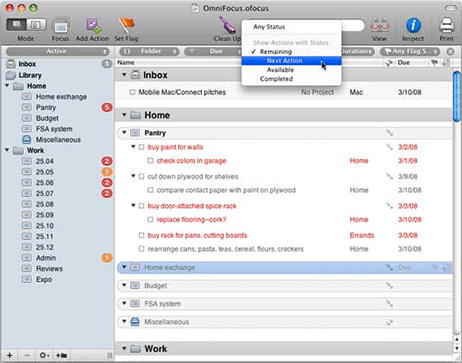
Task: Click the Set Flag icon
Action: click(x=126, y=26)
